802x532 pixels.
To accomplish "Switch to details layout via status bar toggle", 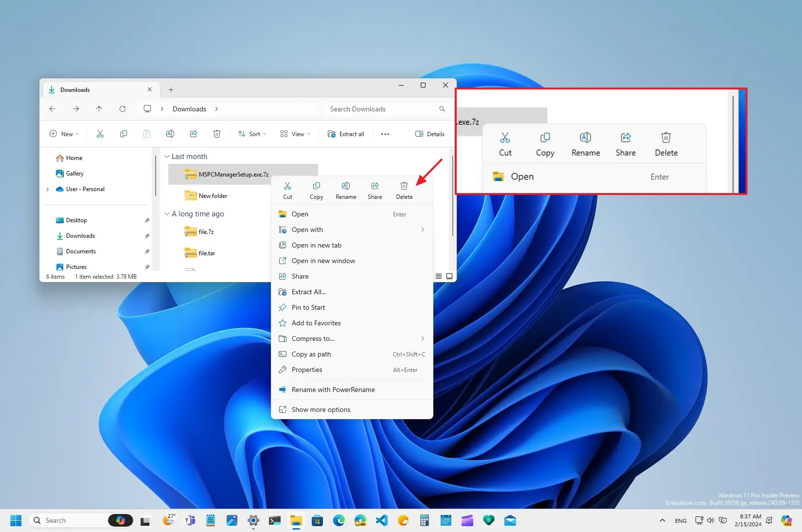I will (439, 276).
